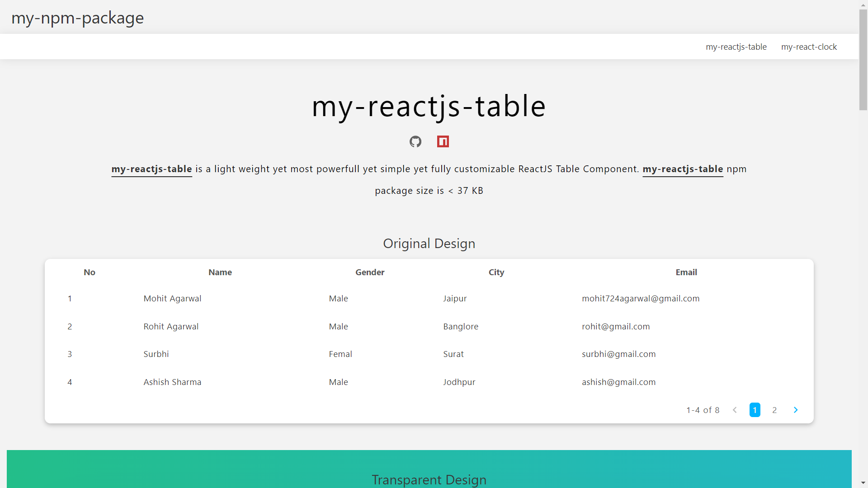Image resolution: width=868 pixels, height=488 pixels.
Task: Sort by the Gender column header
Action: click(x=370, y=272)
